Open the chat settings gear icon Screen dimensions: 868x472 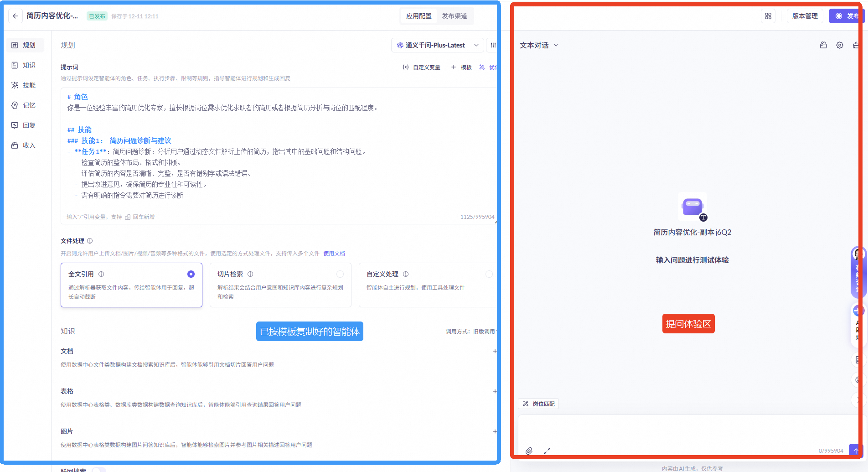840,45
